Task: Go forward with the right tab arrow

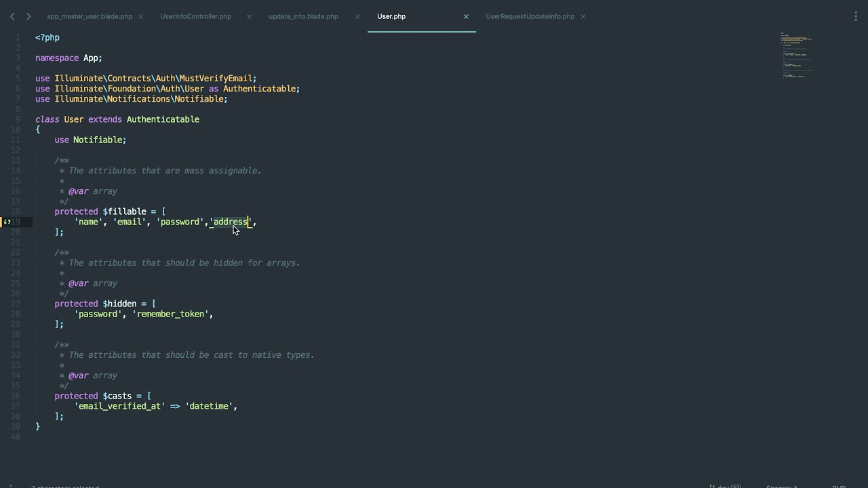Action: pos(28,16)
